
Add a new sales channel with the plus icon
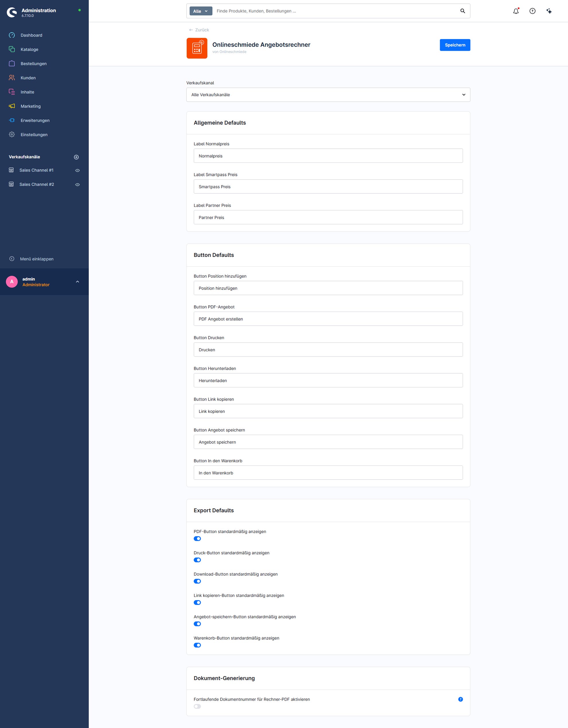(x=76, y=157)
